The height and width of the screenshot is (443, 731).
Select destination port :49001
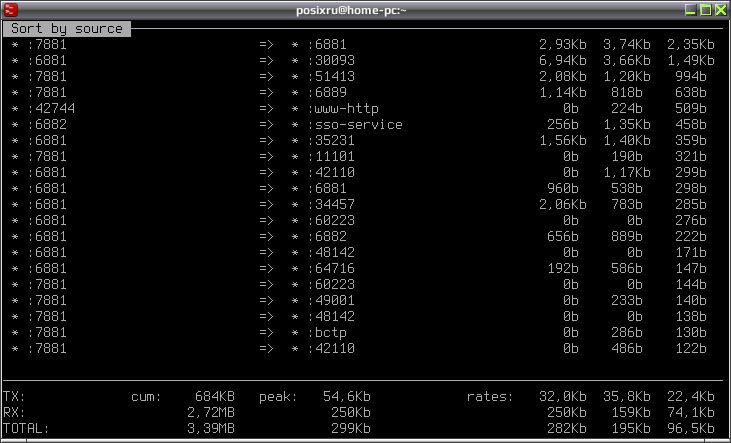(331, 300)
